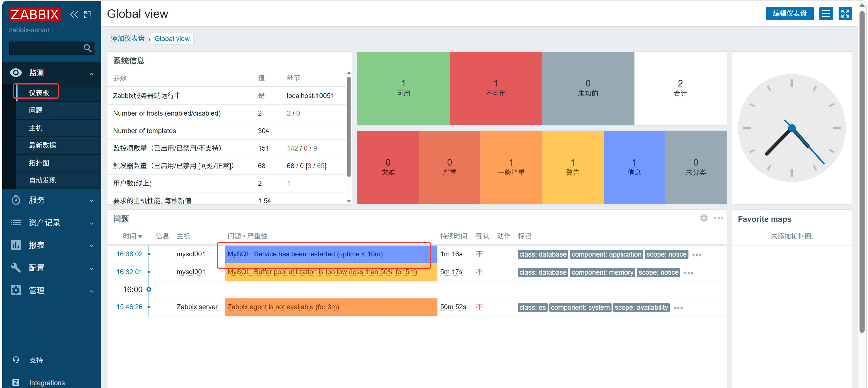Expand the 报表 menu section
The image size is (868, 388).
[x=92, y=246]
